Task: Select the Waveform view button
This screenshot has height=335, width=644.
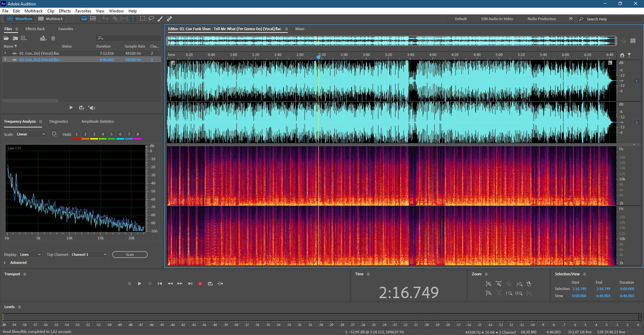Action: (20, 19)
